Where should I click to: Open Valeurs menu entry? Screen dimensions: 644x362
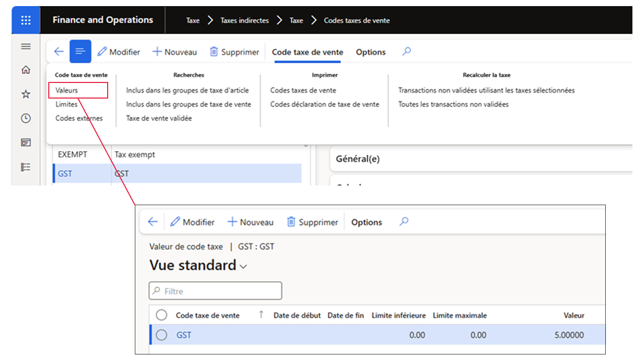67,90
